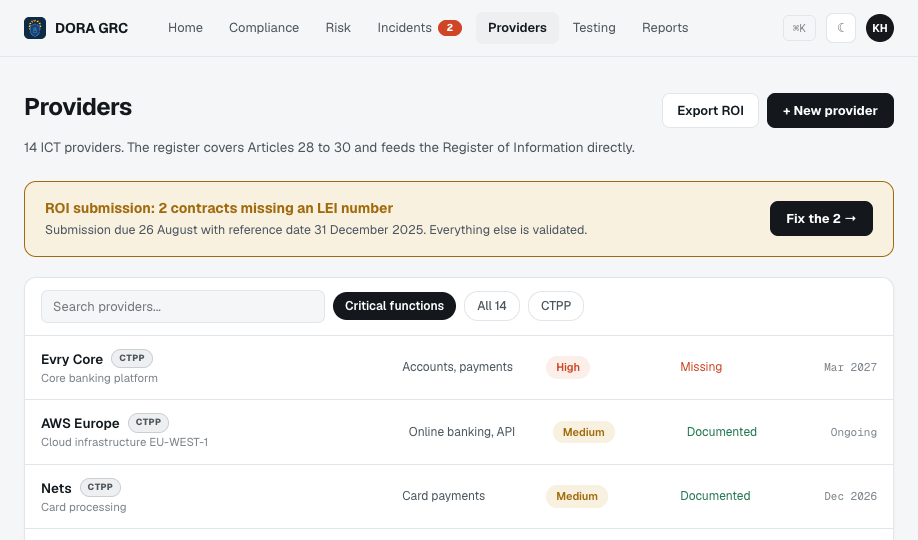The image size is (918, 540).
Task: Click the Mar 2027 date cell
Action: [850, 367]
